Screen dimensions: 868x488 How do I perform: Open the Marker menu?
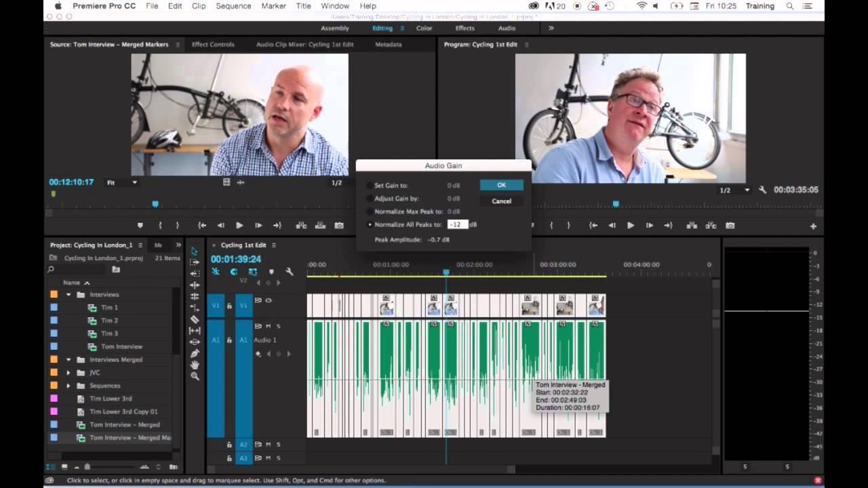tap(273, 6)
